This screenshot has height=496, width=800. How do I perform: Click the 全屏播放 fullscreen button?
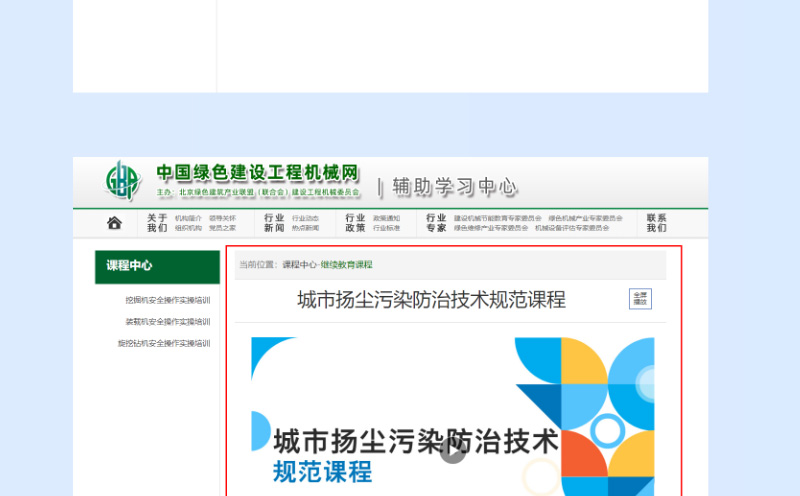click(639, 298)
